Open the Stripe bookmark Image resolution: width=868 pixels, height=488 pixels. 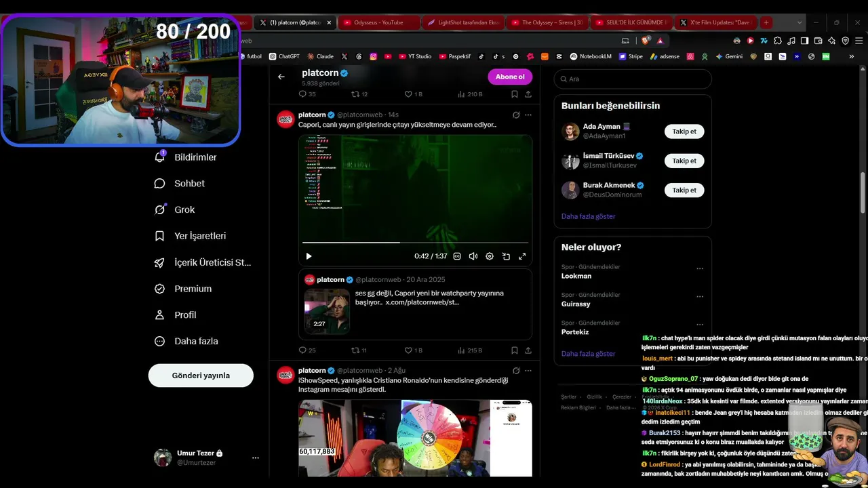[x=631, y=56]
